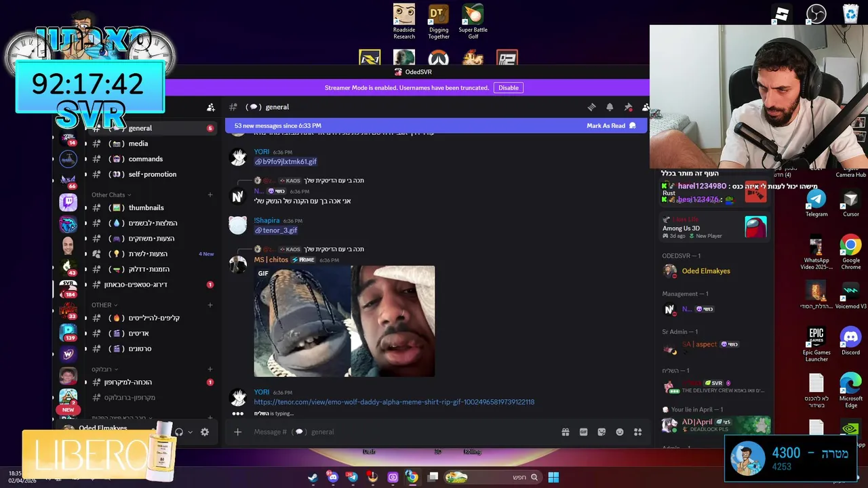The width and height of the screenshot is (868, 488).
Task: Open WhatsApp Video 2025 desktop file
Action: [x=816, y=253]
